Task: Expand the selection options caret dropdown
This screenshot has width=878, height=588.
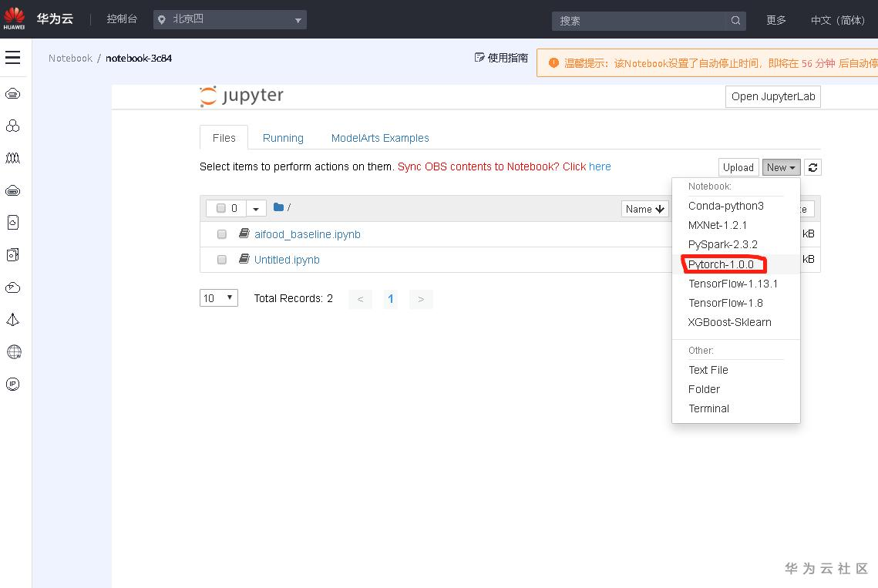Action: (256, 208)
